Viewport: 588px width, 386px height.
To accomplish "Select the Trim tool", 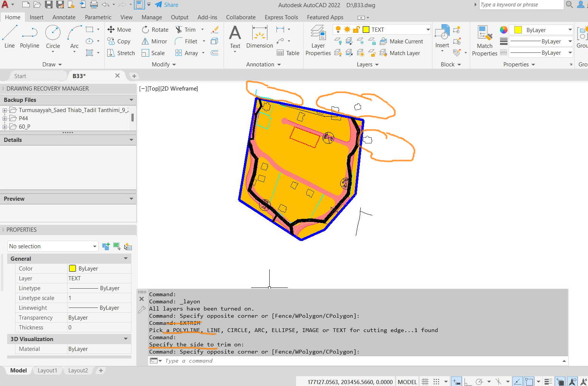I will click(x=187, y=29).
